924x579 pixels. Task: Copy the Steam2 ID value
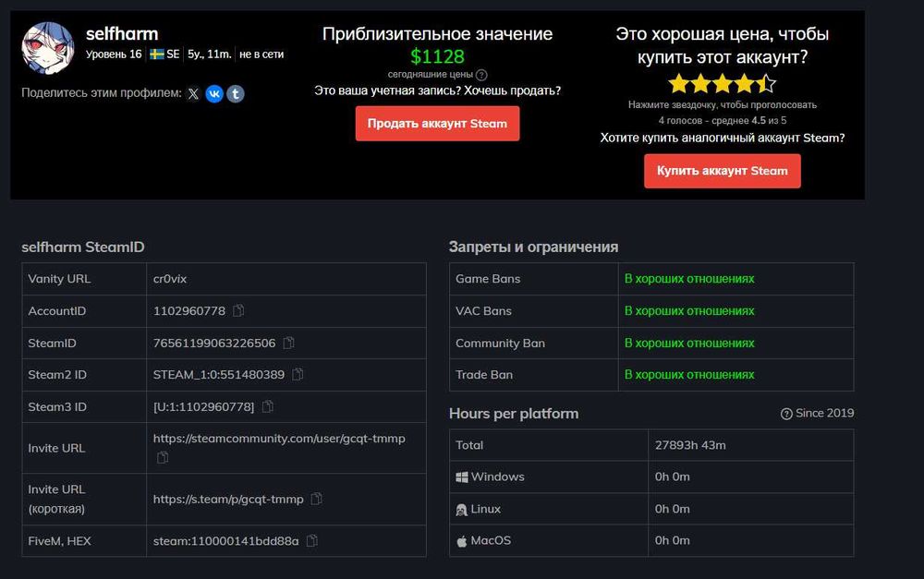coord(298,374)
